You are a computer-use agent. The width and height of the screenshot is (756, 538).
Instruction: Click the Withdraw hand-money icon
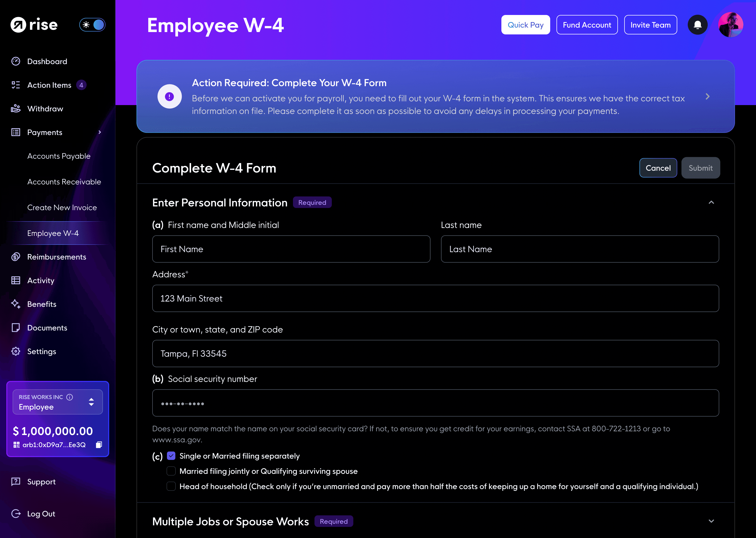click(15, 109)
